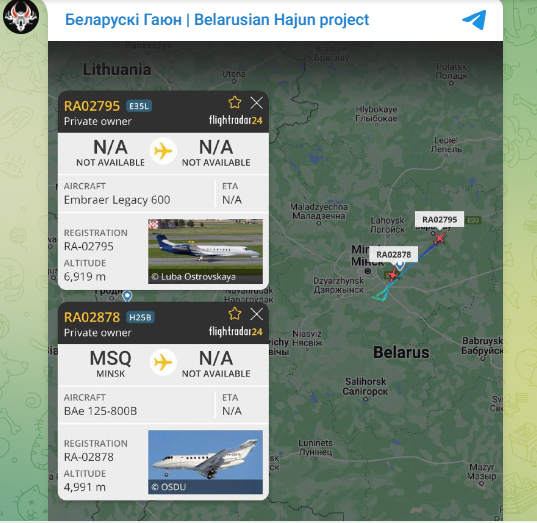Screen dimensions: 537x523
Task: Click the blue location pin near Hrodna
Action: click(127, 296)
